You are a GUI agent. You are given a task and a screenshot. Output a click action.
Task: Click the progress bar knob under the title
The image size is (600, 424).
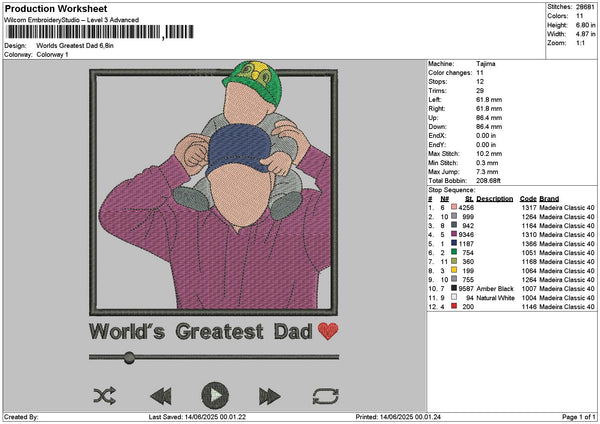pos(129,357)
